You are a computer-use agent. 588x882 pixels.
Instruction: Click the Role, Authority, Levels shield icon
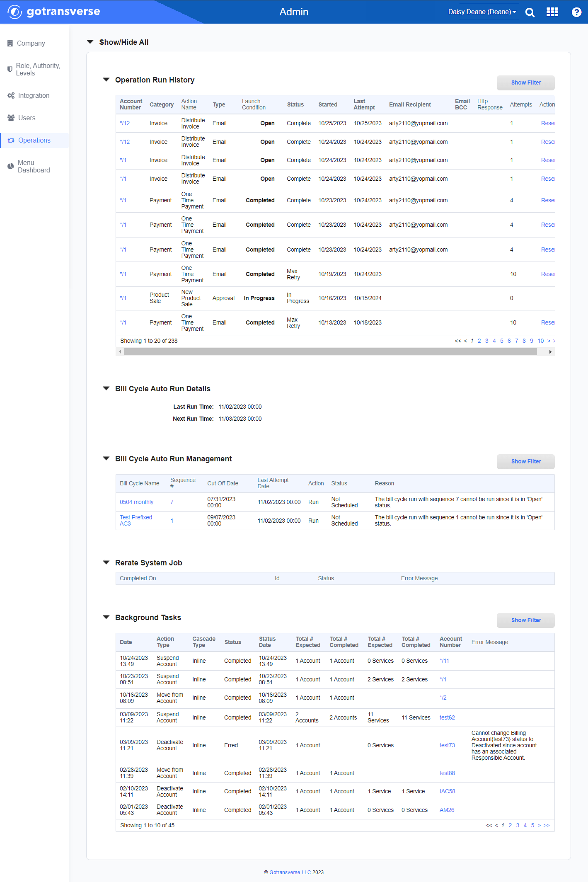pyautogui.click(x=10, y=69)
